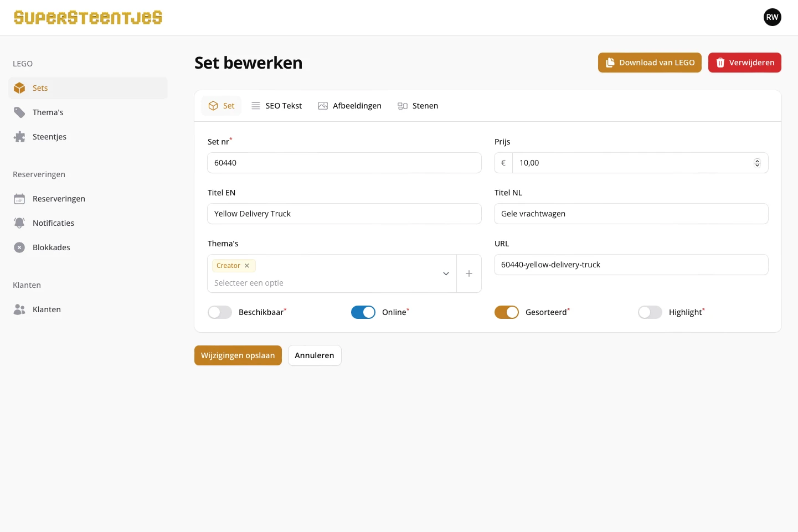Switch on the Highlight toggle
The height and width of the screenshot is (532, 798).
[x=650, y=312]
